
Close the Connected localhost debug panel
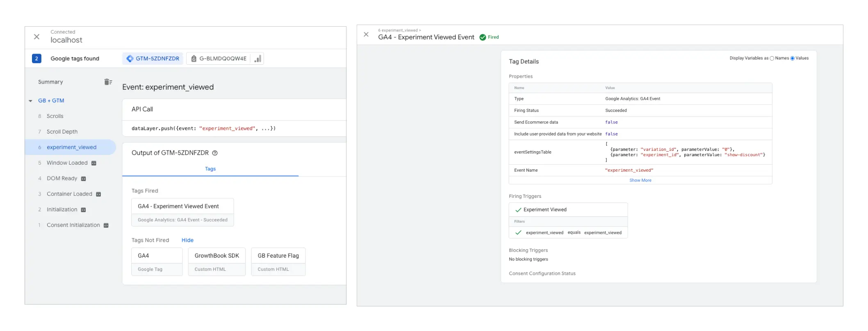pyautogui.click(x=36, y=37)
